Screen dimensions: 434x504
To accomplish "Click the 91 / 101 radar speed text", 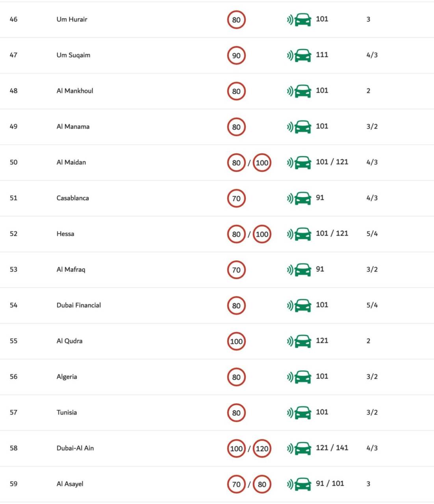I will [x=330, y=484].
